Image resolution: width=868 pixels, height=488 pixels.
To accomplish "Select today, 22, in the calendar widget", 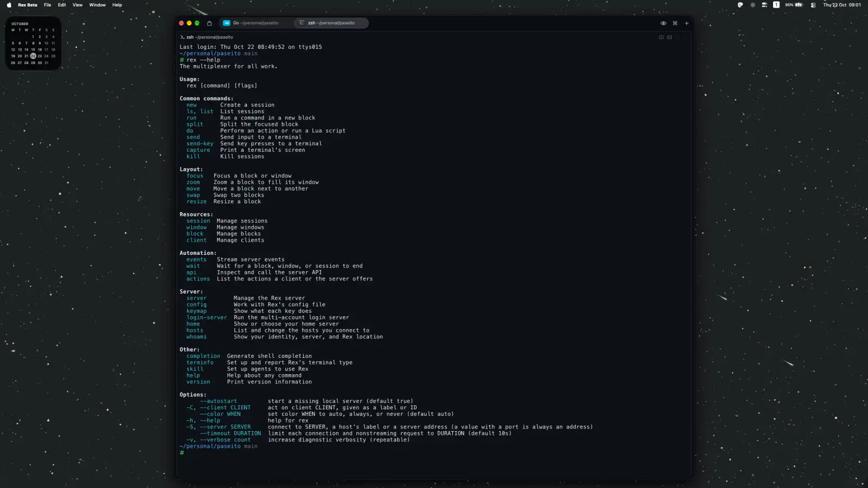I will [x=33, y=56].
